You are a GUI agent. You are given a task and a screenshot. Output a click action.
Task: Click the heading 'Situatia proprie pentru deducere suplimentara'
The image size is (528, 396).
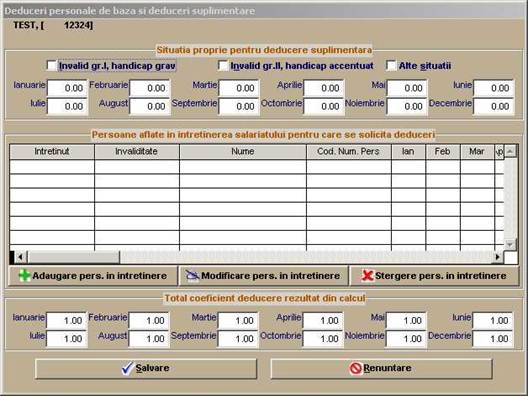[264, 50]
